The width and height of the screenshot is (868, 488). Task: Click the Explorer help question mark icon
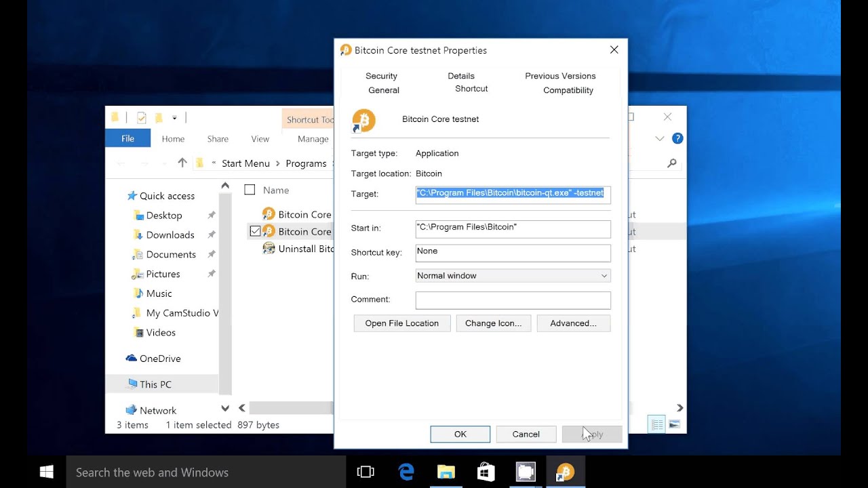(677, 138)
